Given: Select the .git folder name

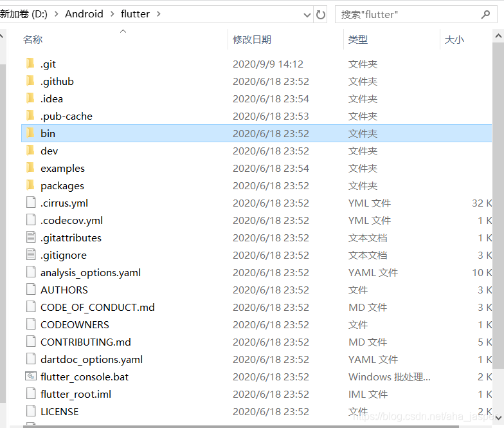Looking at the screenshot, I should click(48, 64).
